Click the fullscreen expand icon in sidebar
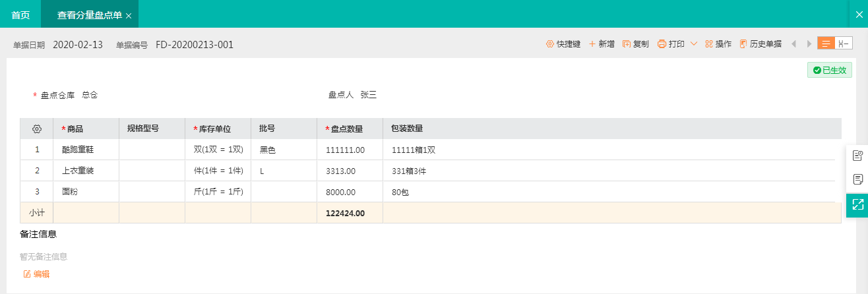Screen dimensions: 868x294 (857, 204)
